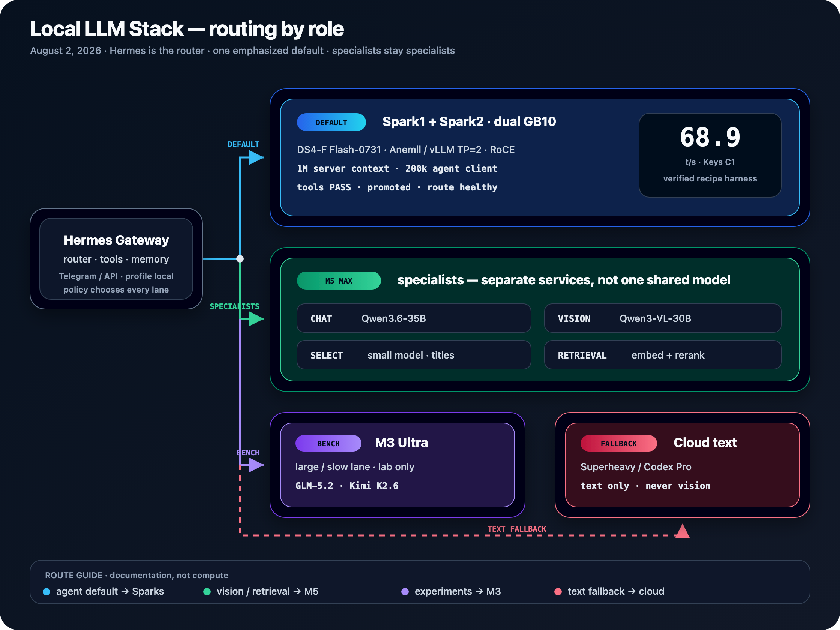Image resolution: width=840 pixels, height=630 pixels.
Task: Click the white router junction node
Action: 240,259
